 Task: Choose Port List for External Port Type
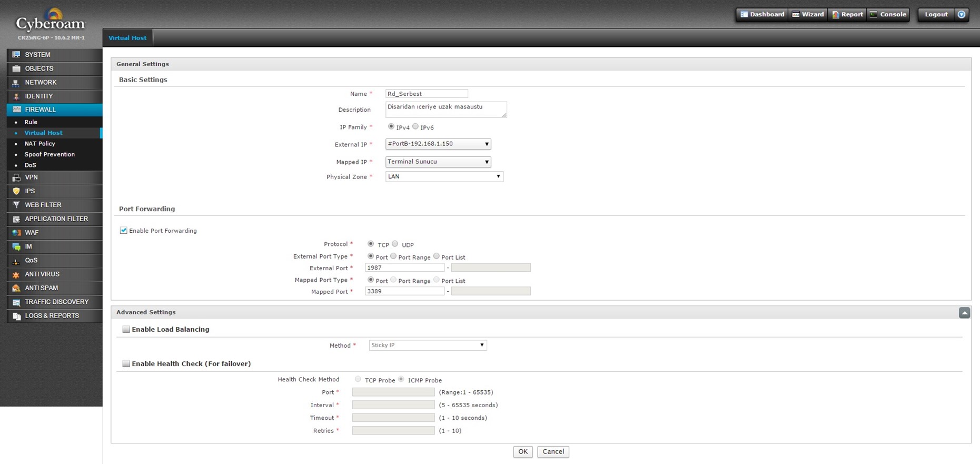click(x=437, y=256)
